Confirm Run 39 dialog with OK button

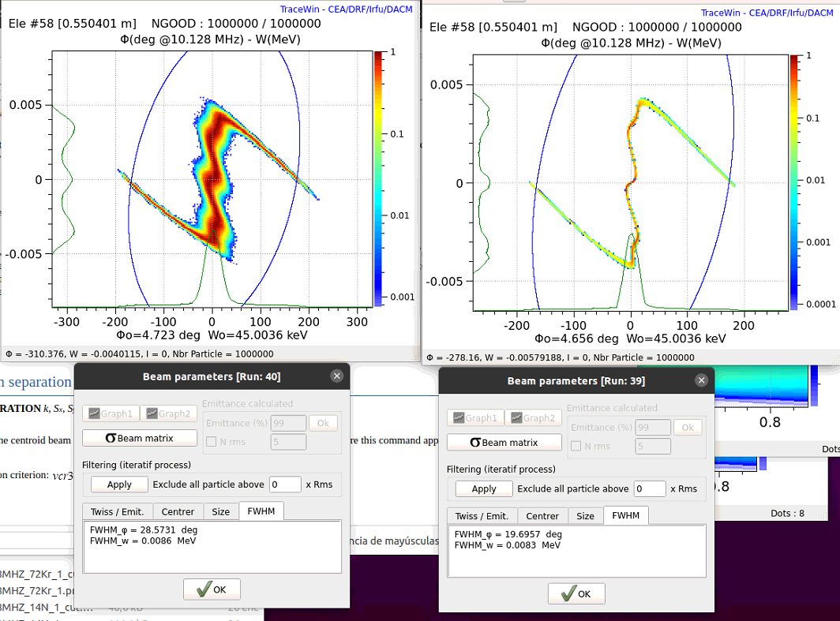(x=576, y=593)
